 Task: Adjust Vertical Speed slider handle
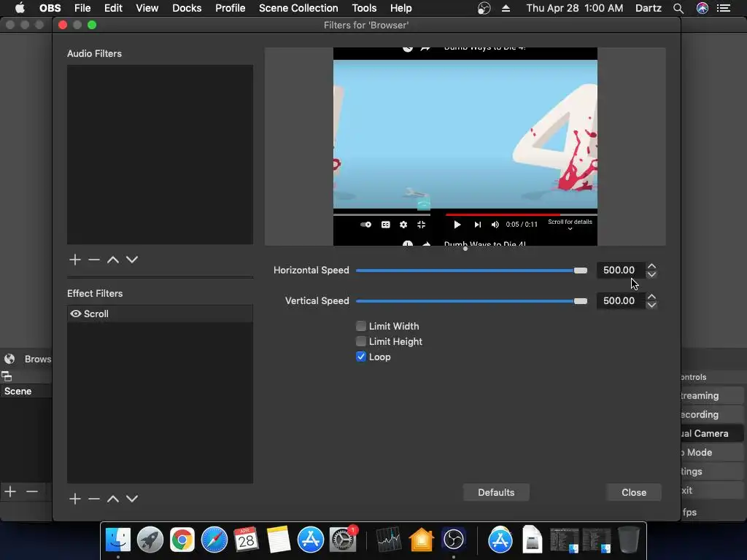click(x=580, y=301)
